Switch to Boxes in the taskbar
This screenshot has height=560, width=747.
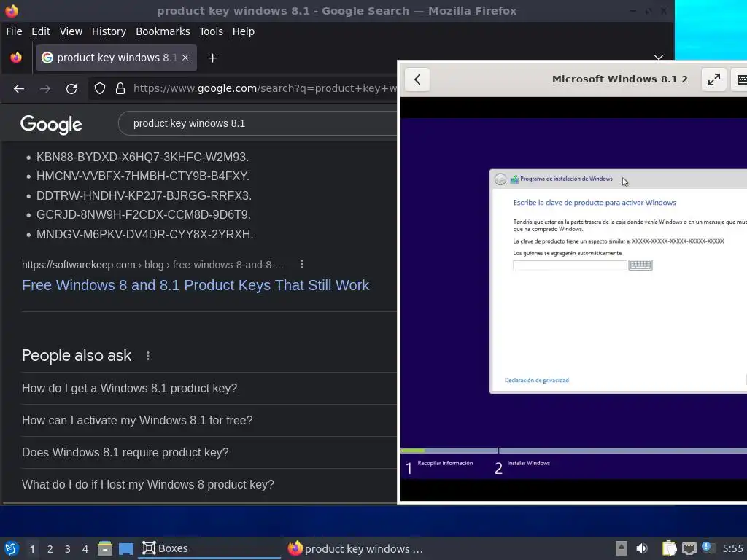click(x=209, y=548)
